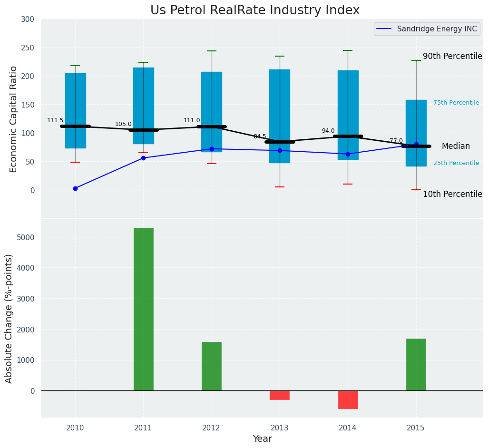The image size is (488, 448).
Task: Select the 94.0 median value label
Action: coord(328,131)
